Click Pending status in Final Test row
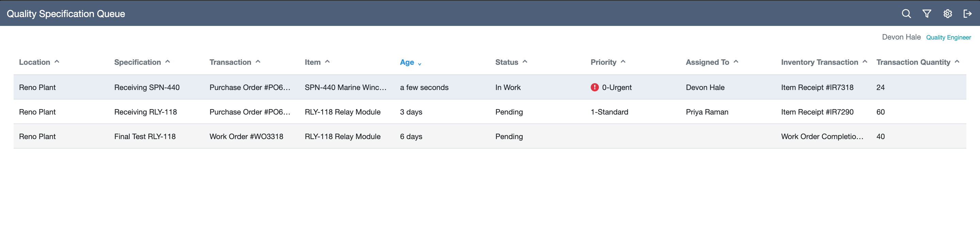Image resolution: width=980 pixels, height=225 pixels. point(509,136)
